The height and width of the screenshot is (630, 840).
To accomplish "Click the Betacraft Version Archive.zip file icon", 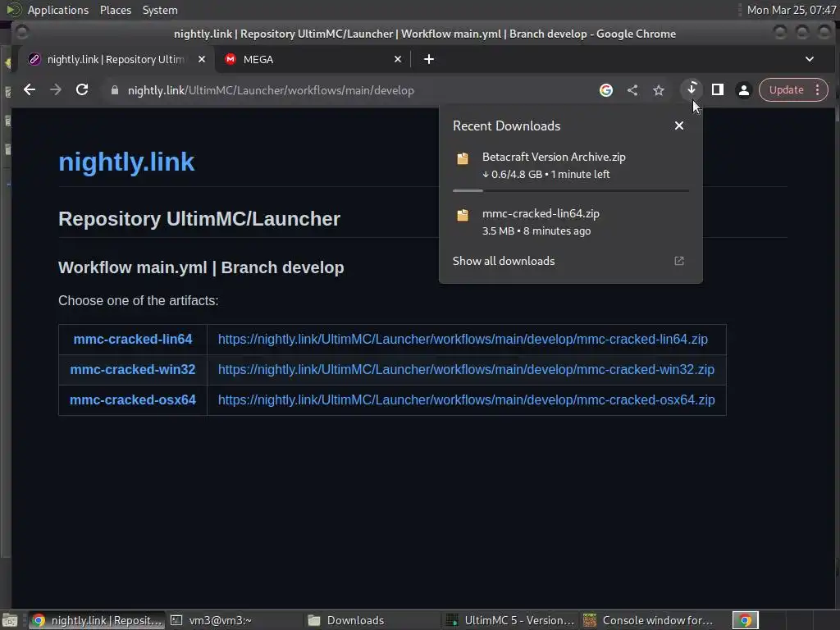I will click(x=463, y=158).
